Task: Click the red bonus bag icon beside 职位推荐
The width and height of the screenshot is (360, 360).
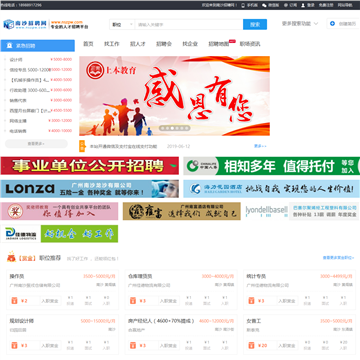Action: (11, 257)
